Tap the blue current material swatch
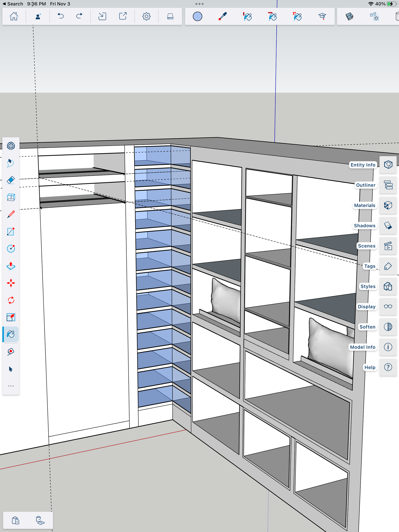Screen dimensions: 399x532 click(x=197, y=16)
